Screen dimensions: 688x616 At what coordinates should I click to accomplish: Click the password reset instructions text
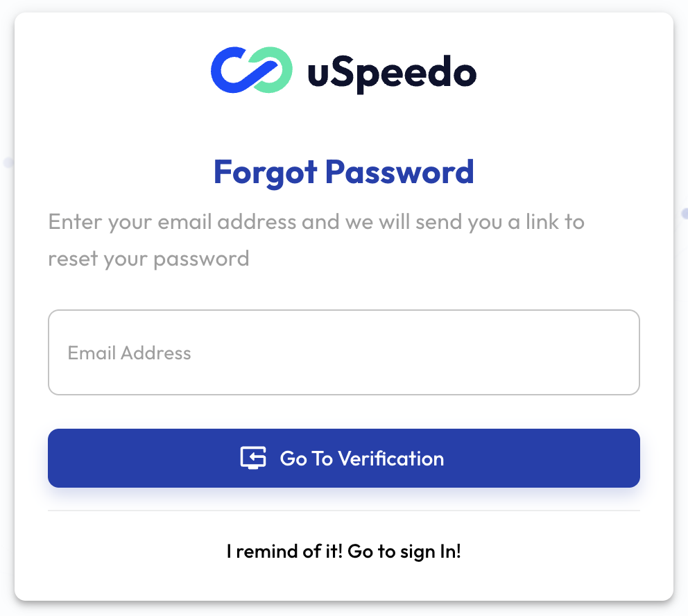point(316,239)
